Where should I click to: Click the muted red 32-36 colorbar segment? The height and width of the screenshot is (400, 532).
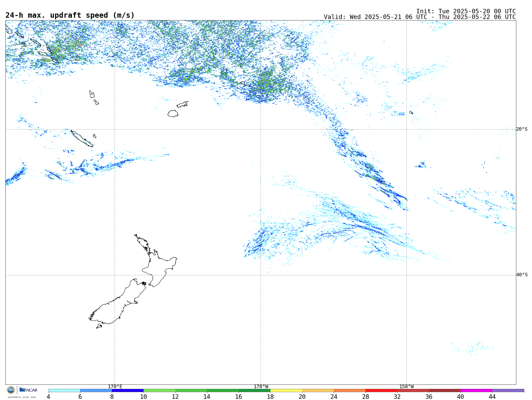point(413,391)
